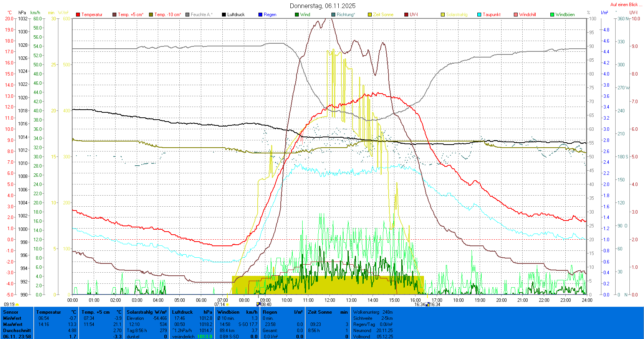Click the sun icon next to 07:14
This screenshot has height=339, width=644.
click(227, 304)
